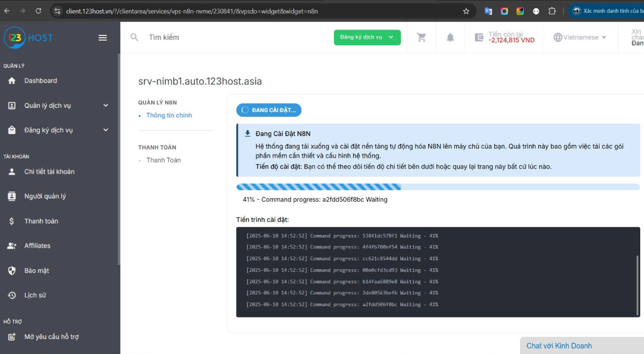Expand Quản lý dịch vụ sidebar menu

coord(59,106)
